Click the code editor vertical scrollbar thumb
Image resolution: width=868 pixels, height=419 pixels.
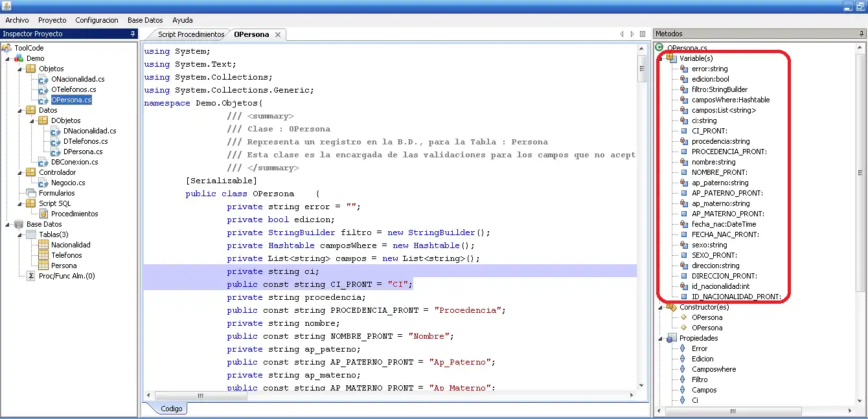click(x=641, y=68)
